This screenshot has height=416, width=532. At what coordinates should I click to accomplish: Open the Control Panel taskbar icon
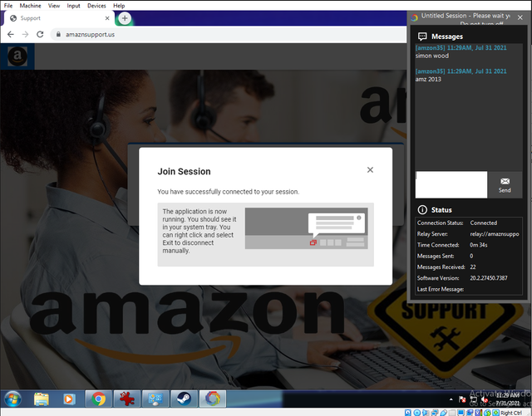155,399
